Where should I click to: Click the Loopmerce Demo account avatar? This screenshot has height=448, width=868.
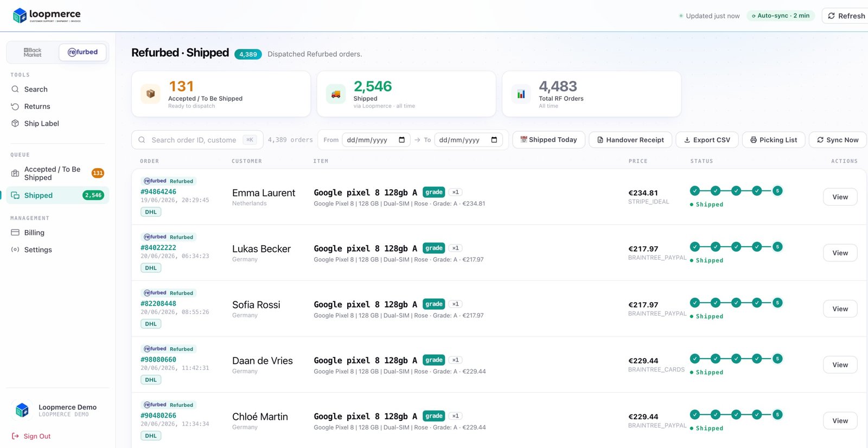coord(22,409)
